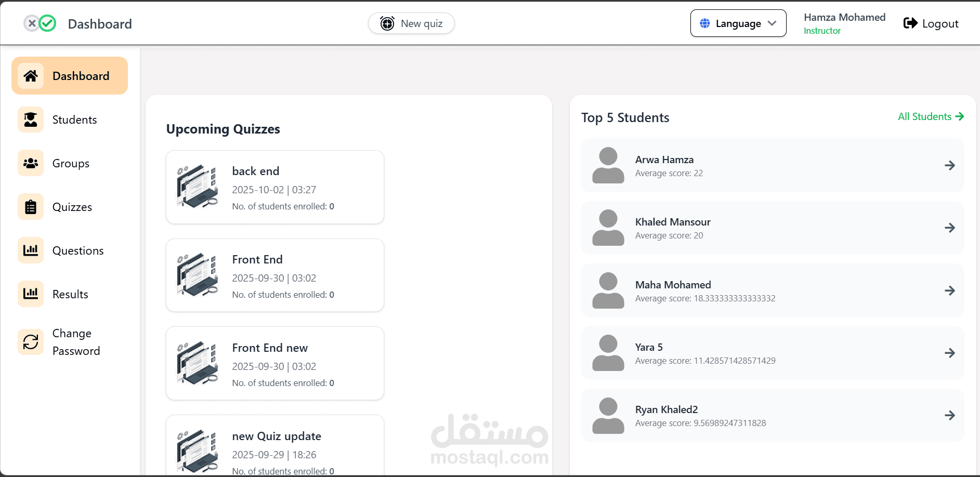The height and width of the screenshot is (477, 980).
Task: Click Arrwa Hamza's avatar icon
Action: pos(608,165)
